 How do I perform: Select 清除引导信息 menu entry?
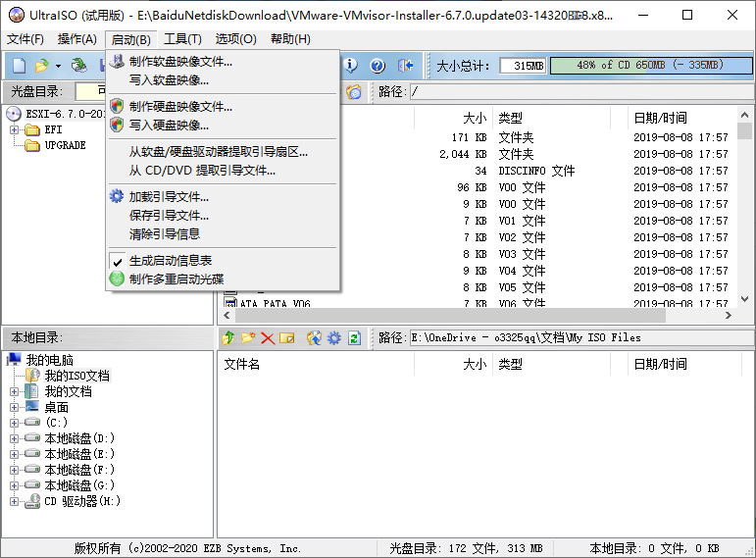point(223,234)
